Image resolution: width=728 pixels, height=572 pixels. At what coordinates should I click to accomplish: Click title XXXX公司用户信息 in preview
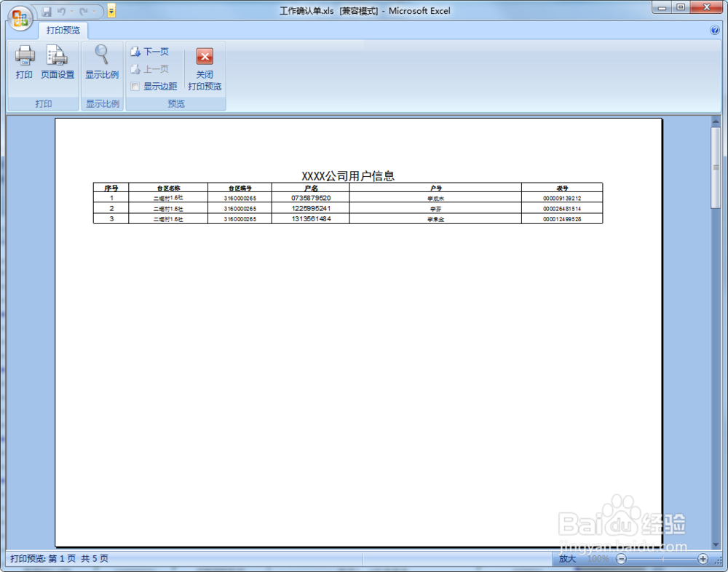point(348,176)
